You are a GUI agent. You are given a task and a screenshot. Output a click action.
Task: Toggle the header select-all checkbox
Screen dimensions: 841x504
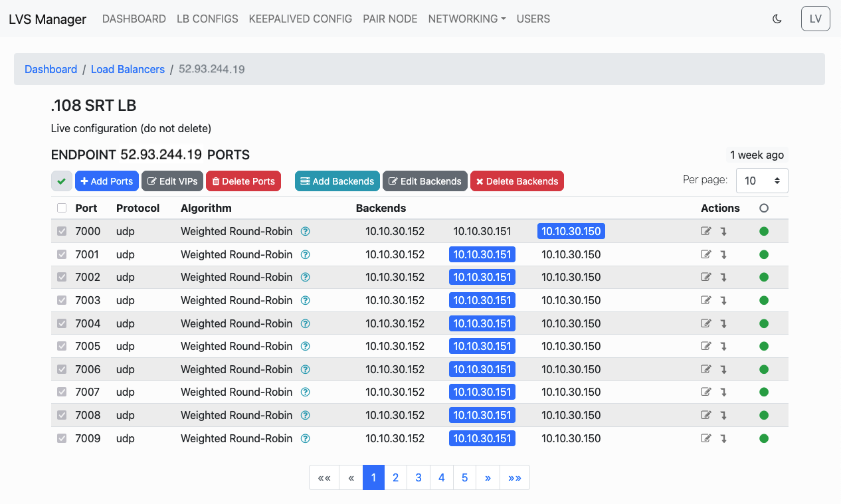[62, 208]
